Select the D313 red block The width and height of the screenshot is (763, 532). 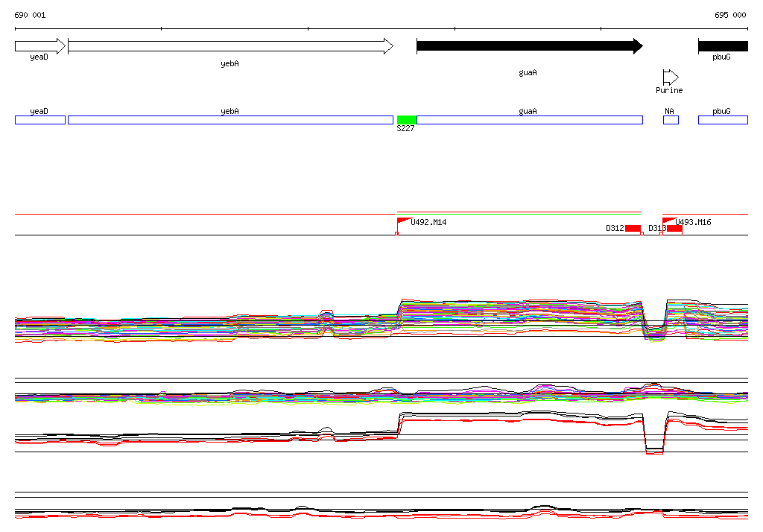[674, 228]
